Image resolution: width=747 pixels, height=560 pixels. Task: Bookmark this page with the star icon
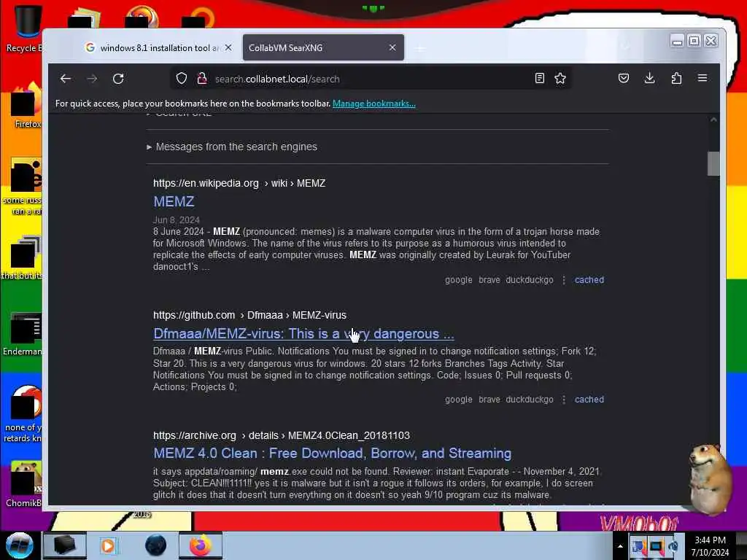[x=560, y=78]
